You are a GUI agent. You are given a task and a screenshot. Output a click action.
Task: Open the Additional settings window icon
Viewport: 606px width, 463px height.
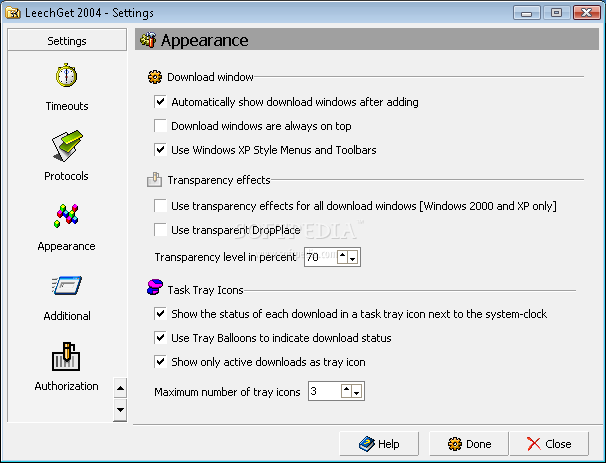[x=66, y=286]
